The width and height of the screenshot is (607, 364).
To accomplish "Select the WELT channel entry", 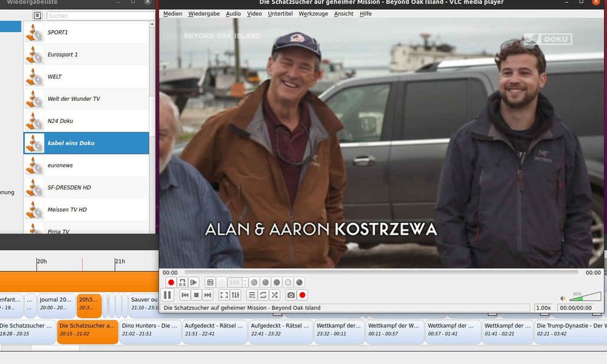I will pos(86,77).
